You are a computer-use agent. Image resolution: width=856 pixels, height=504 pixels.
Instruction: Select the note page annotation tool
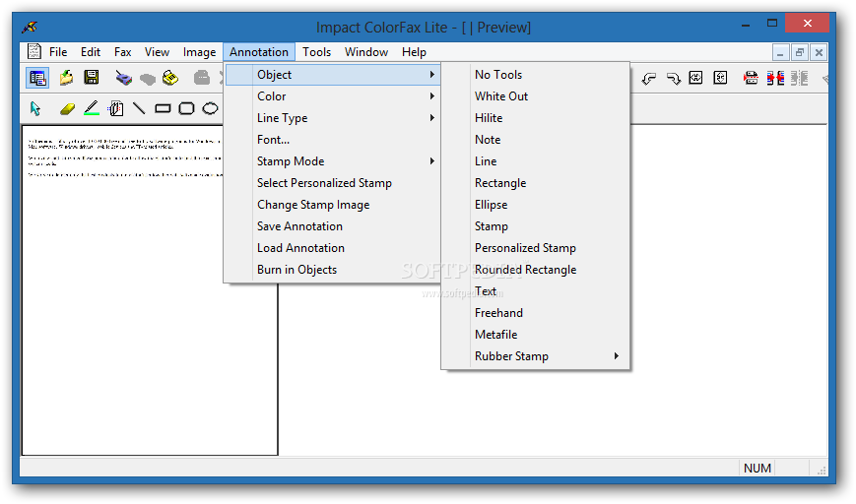[115, 108]
